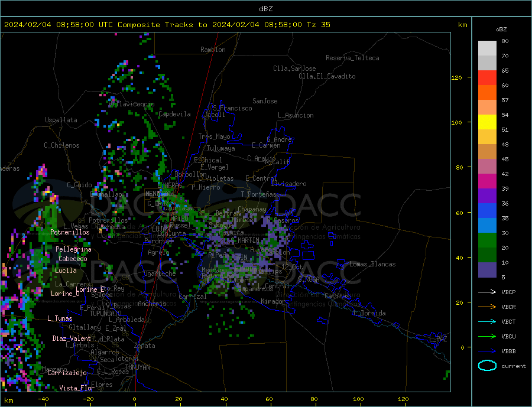Click the 'Carrizalejo' label on map
Image resolution: width=532 pixels, height=407 pixels.
pyautogui.click(x=67, y=373)
